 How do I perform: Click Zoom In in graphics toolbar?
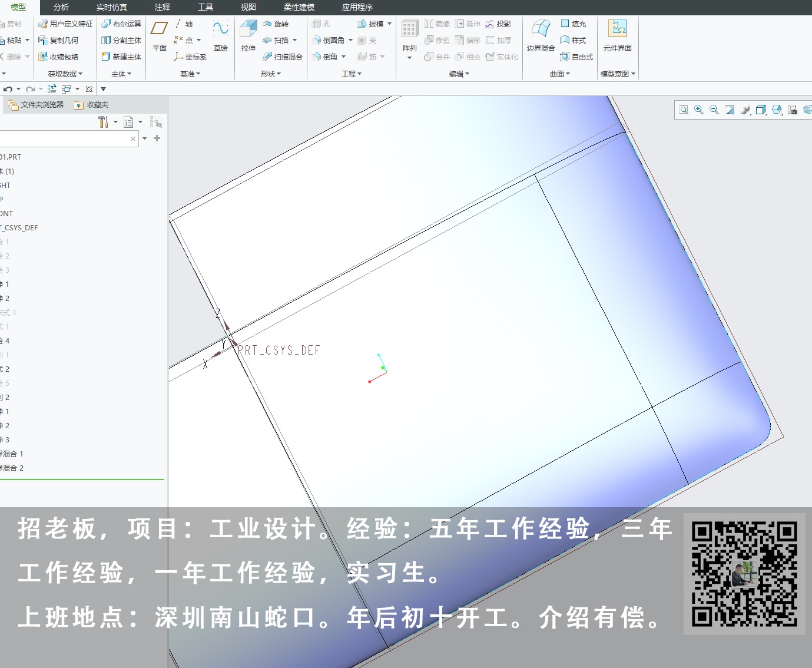(x=699, y=110)
